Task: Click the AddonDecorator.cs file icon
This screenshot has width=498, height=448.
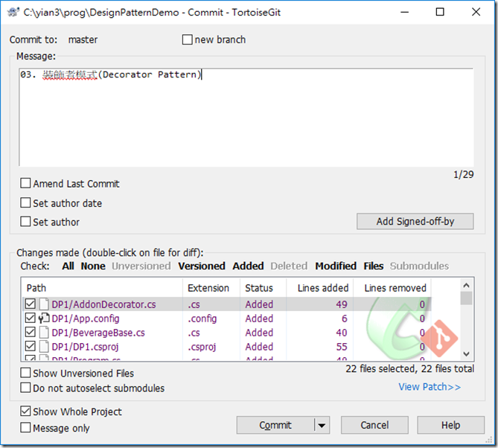Action: pos(44,304)
